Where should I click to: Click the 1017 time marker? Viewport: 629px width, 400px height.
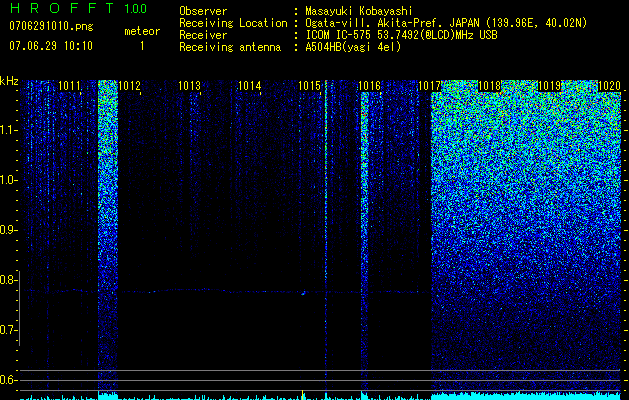click(430, 86)
